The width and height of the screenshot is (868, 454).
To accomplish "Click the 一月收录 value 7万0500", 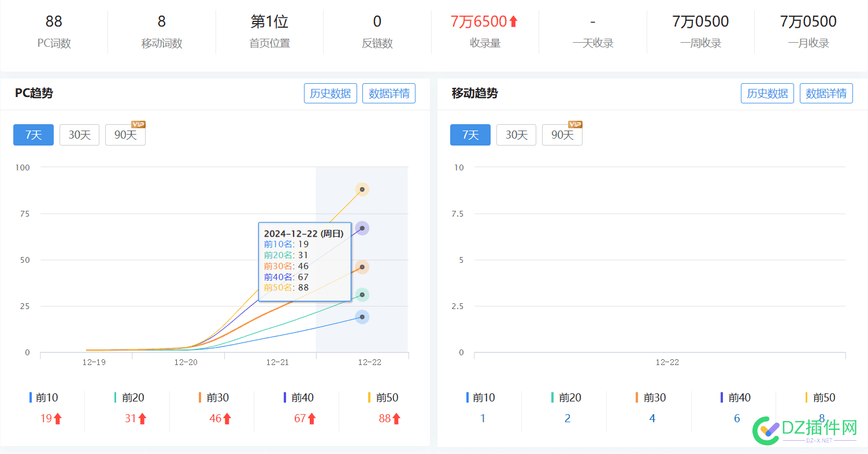I will point(808,22).
